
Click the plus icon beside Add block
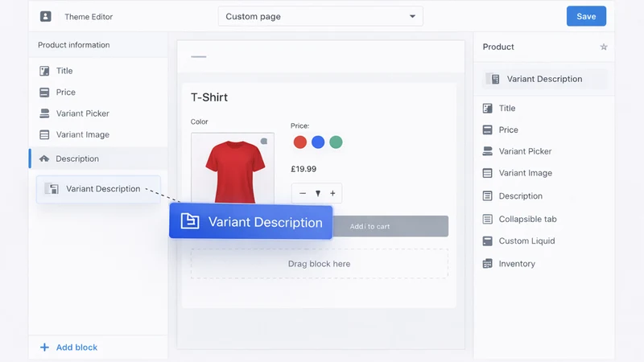[x=44, y=348]
